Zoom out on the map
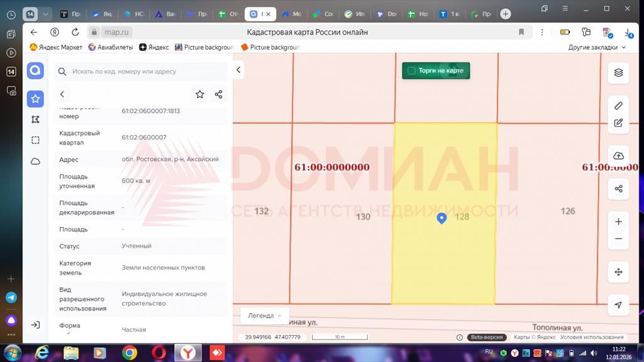This screenshot has width=644, height=362. 618,239
